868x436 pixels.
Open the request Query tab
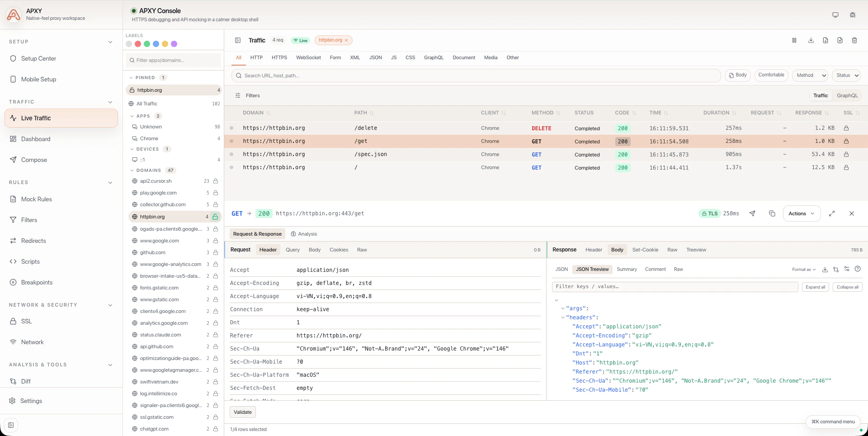coord(292,250)
